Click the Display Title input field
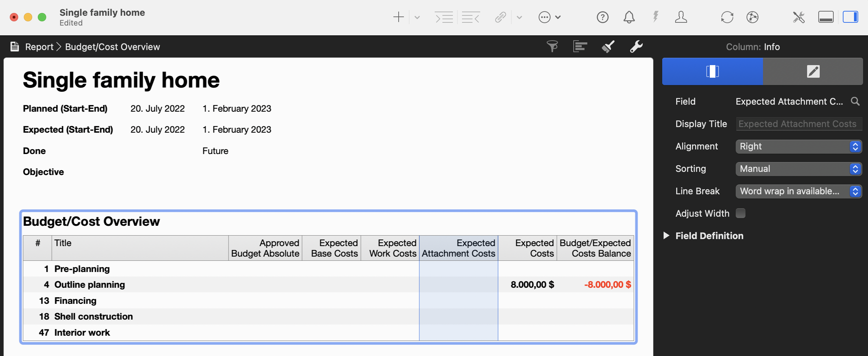This screenshot has height=356, width=868. 798,124
